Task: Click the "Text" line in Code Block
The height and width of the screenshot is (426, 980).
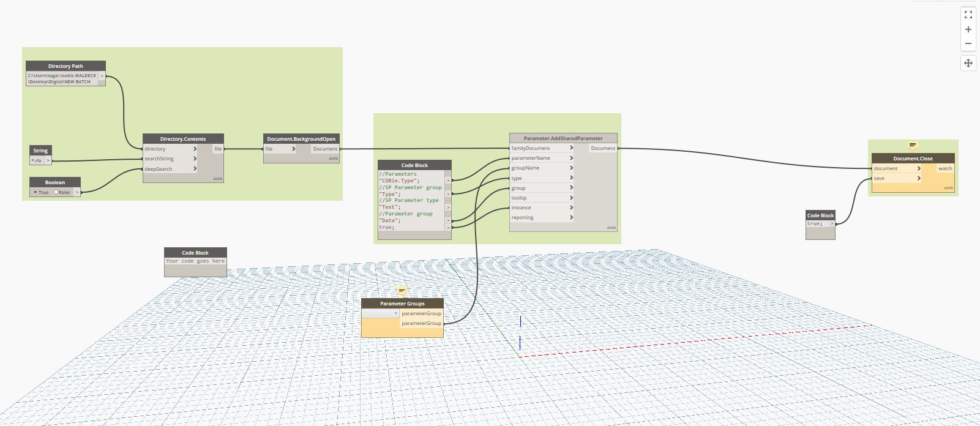Action: [389, 207]
